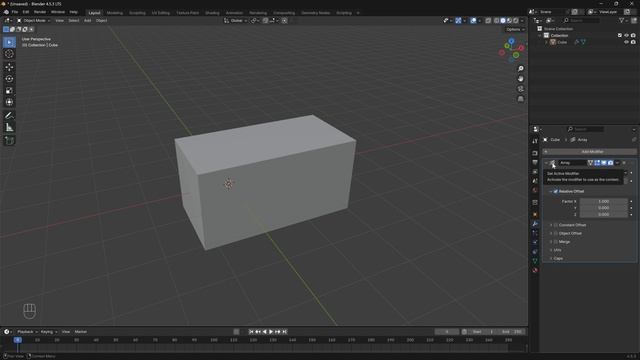Hide the Collection via eye icon

pyautogui.click(x=627, y=36)
